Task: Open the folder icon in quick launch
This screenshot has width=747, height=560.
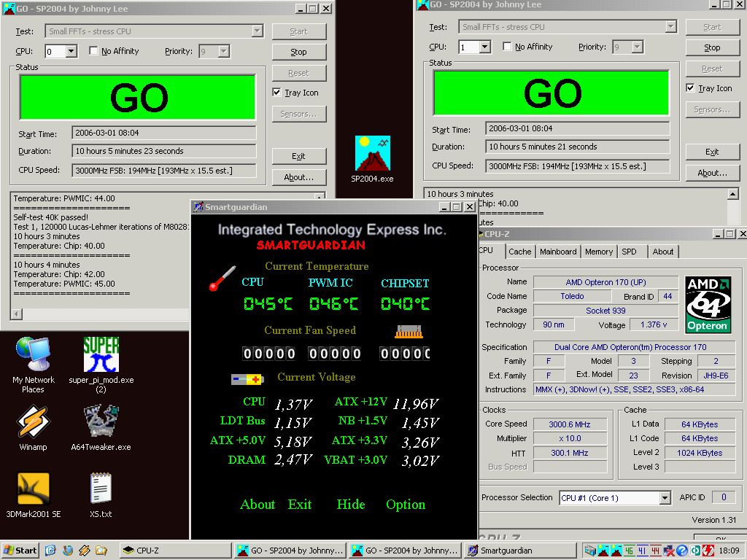Action: pos(101,551)
